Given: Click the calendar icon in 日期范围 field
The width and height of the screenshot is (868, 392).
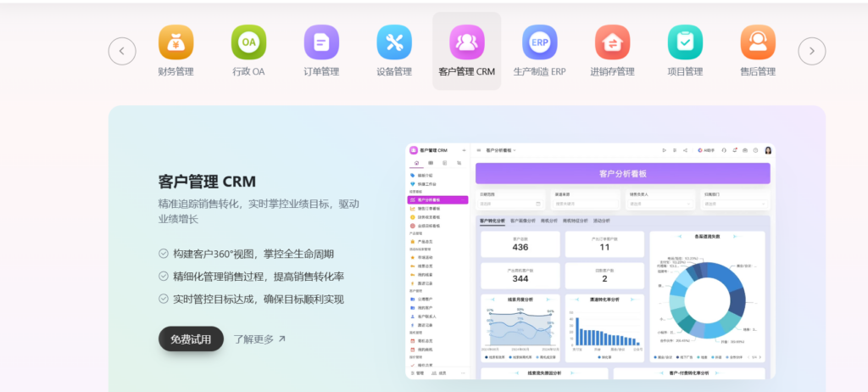Looking at the screenshot, I should pos(537,204).
